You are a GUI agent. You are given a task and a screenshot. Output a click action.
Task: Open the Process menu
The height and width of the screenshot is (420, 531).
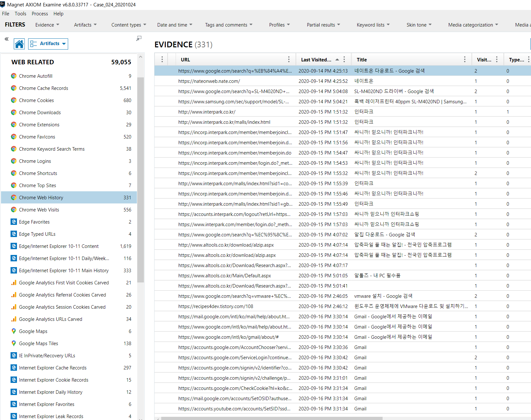(x=40, y=14)
